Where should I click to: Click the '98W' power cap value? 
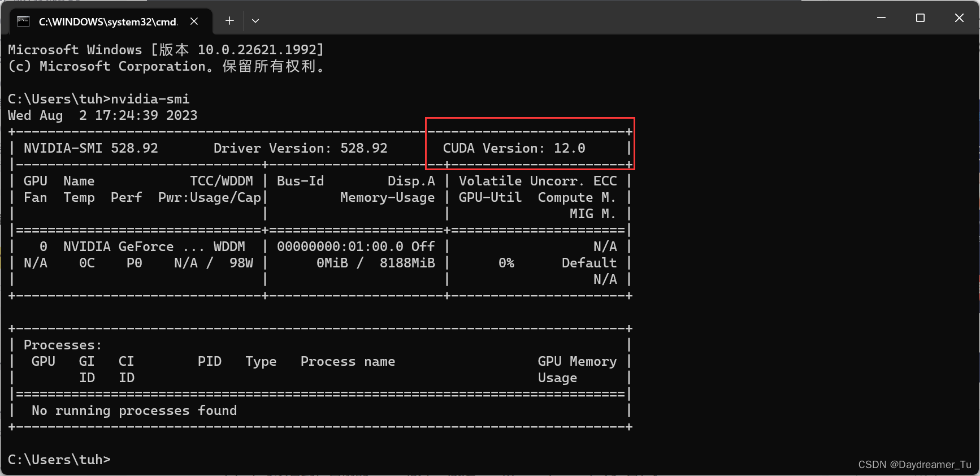[x=241, y=263]
